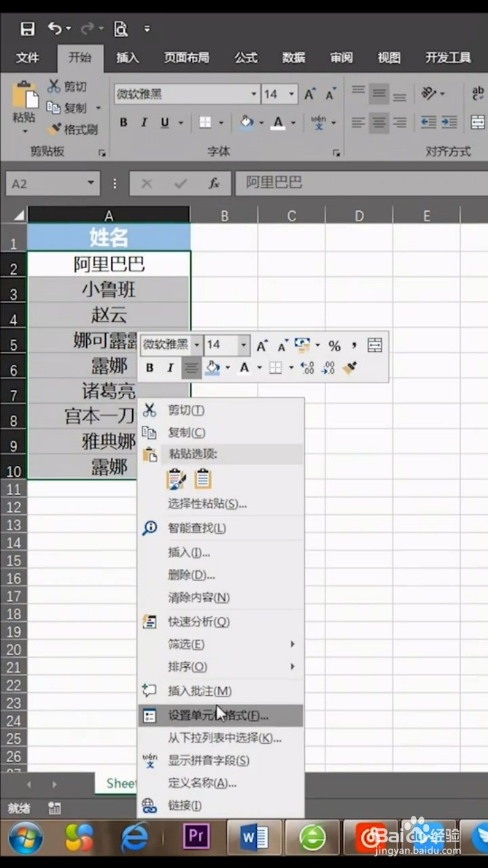The image size is (488, 868).
Task: Click ribbon Fill Color bucket icon
Action: tap(247, 123)
